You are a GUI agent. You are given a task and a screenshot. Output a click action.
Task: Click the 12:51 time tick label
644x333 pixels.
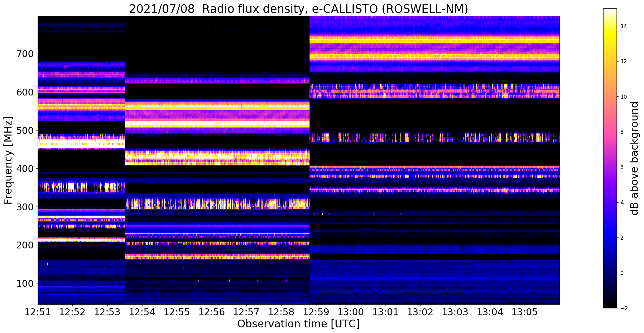[x=38, y=312]
